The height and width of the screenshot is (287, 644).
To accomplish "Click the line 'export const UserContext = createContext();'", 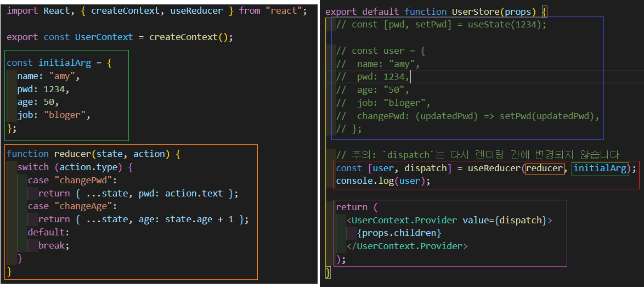I will tap(120, 37).
